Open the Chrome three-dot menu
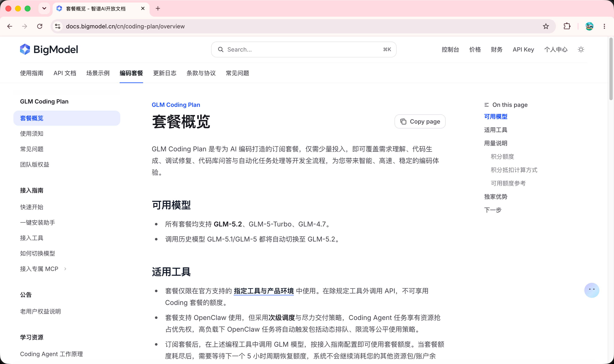 pos(604,26)
